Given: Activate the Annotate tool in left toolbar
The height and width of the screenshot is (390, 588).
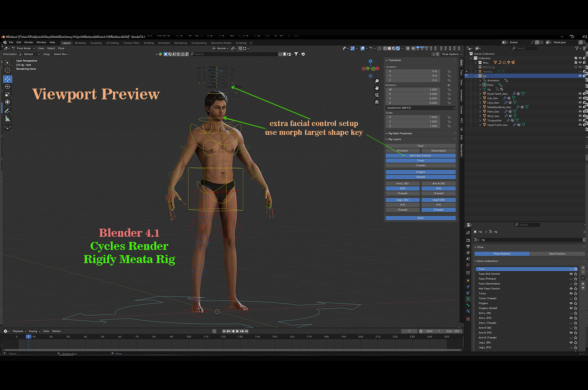Looking at the screenshot, I should [x=7, y=111].
